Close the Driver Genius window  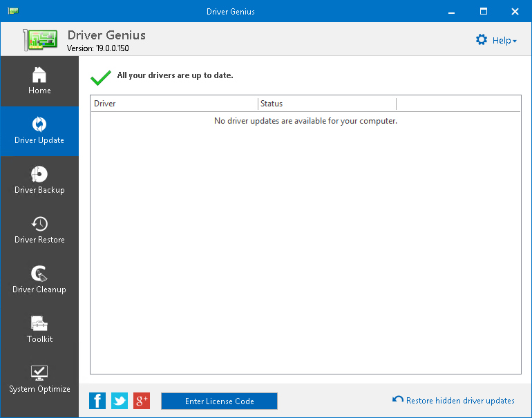(515, 12)
